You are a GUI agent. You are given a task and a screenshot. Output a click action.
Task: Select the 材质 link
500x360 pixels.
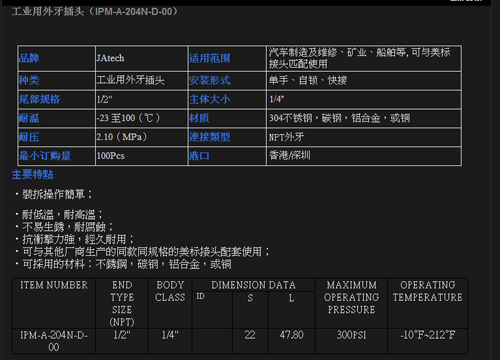[x=199, y=118]
